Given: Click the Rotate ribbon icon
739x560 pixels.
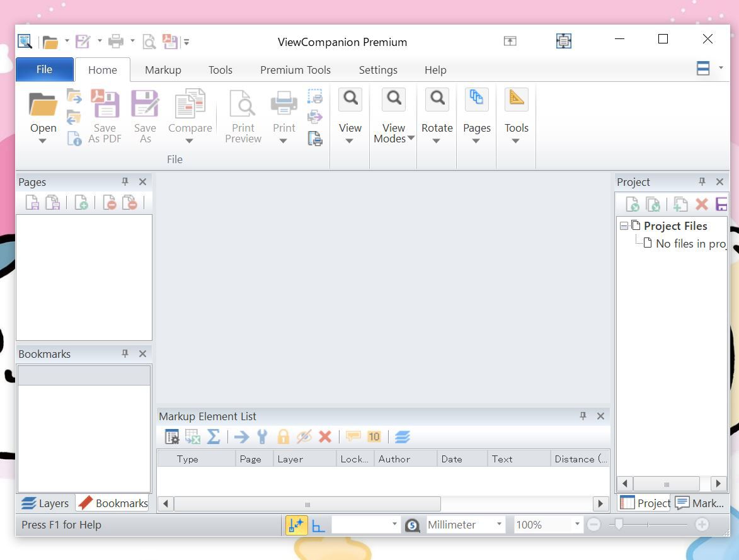Looking at the screenshot, I should pyautogui.click(x=437, y=100).
